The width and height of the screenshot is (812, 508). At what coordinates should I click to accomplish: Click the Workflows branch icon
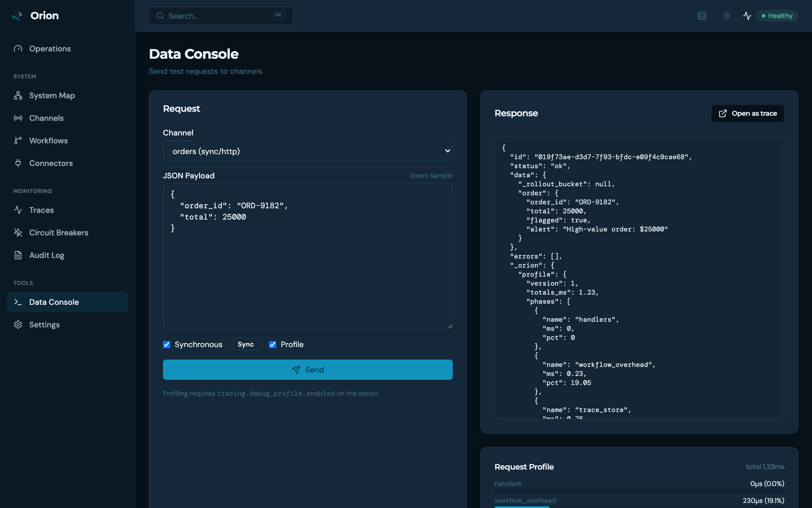18,141
